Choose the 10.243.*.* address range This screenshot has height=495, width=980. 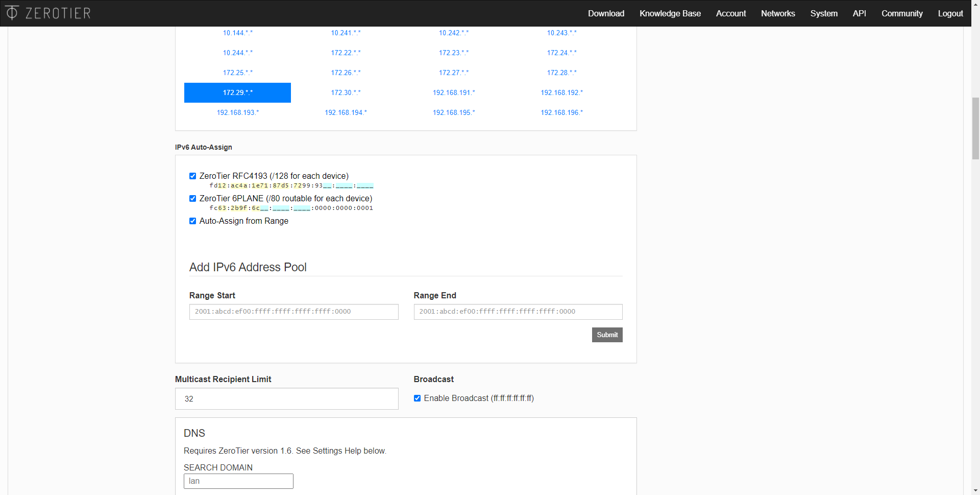pos(561,33)
